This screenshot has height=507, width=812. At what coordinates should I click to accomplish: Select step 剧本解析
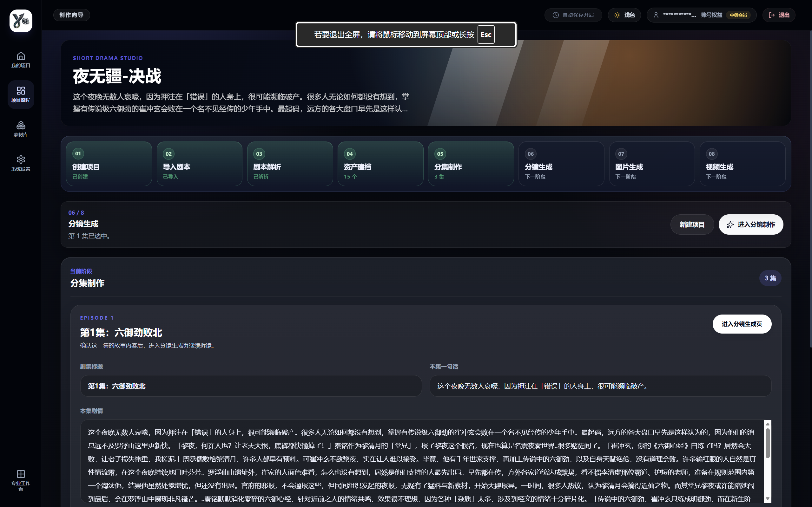pos(290,164)
